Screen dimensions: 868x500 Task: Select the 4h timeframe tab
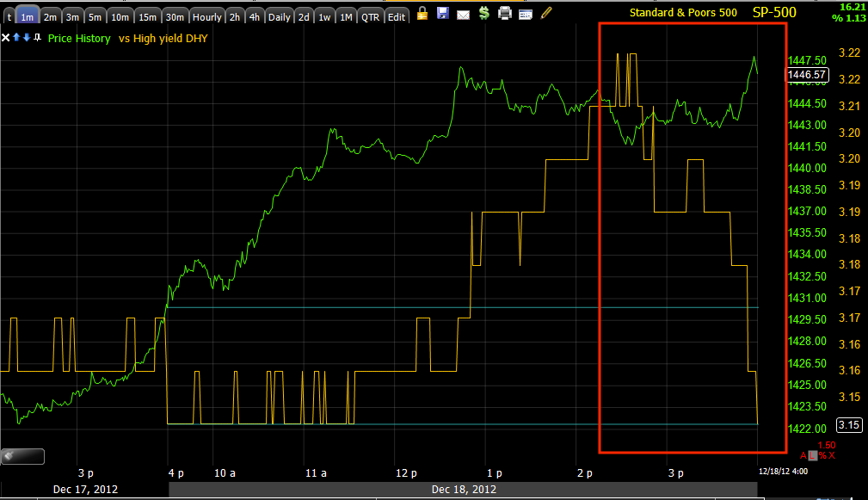point(254,17)
